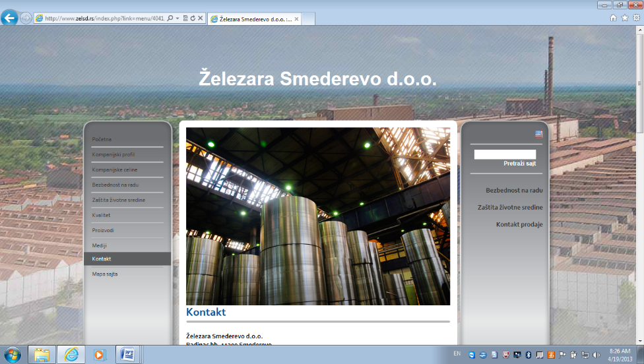
Task: Click the site search text field
Action: [505, 154]
